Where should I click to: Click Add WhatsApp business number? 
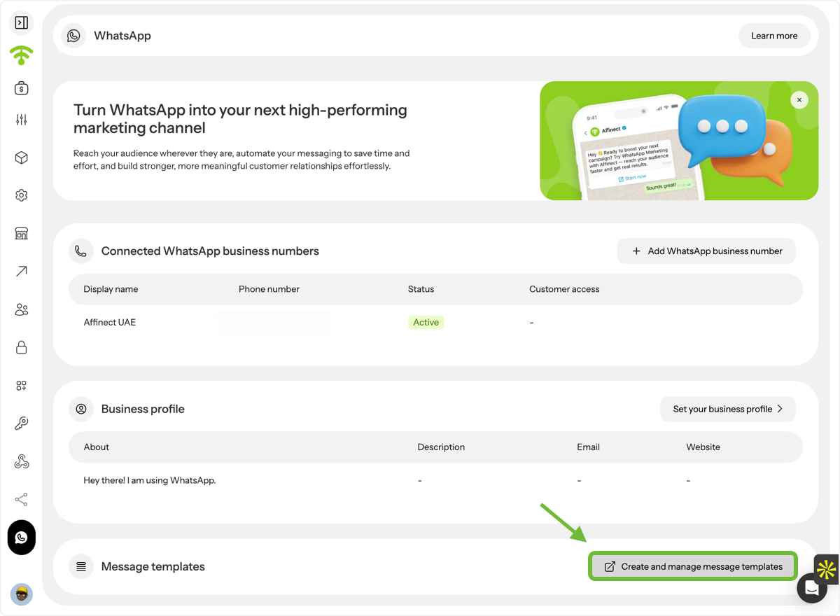pyautogui.click(x=706, y=251)
